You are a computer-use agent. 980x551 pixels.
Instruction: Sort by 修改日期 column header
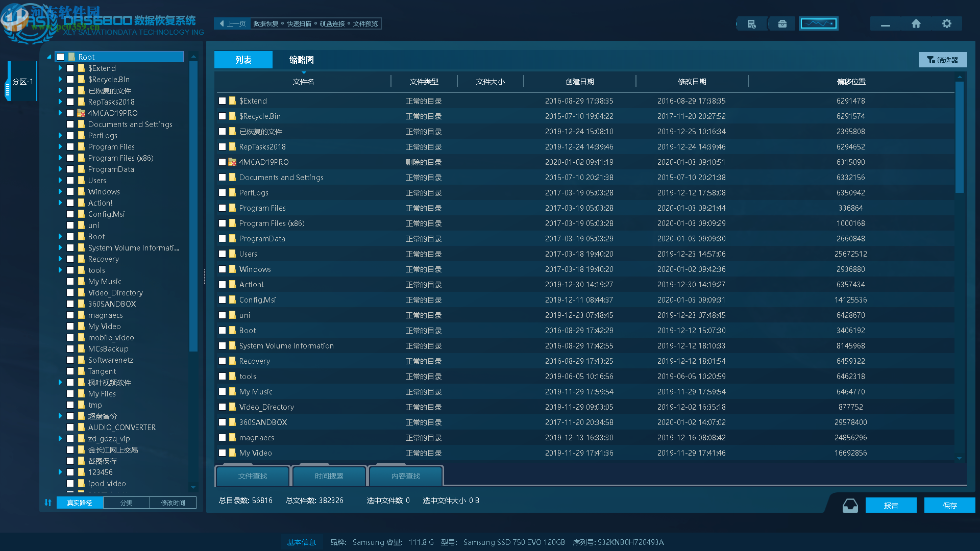click(x=692, y=82)
